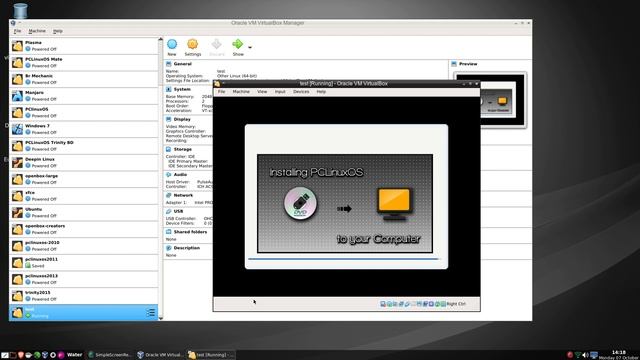Click the red tray icon
Image resolution: width=640 pixels, height=360 pixels.
click(x=570, y=355)
